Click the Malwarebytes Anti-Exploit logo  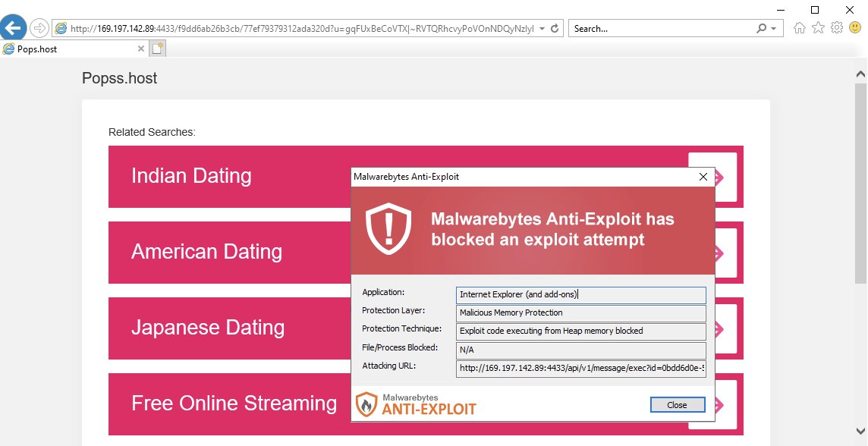[x=416, y=404]
